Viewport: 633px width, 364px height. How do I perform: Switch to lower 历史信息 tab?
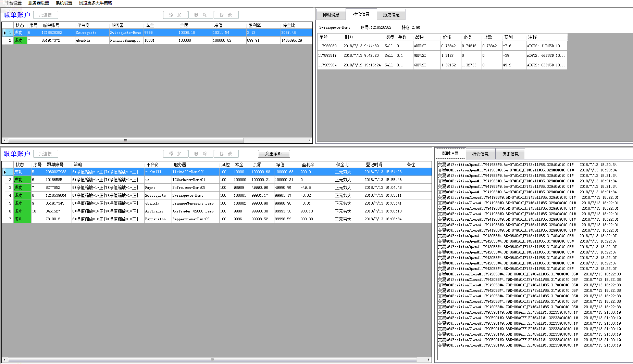coord(511,154)
